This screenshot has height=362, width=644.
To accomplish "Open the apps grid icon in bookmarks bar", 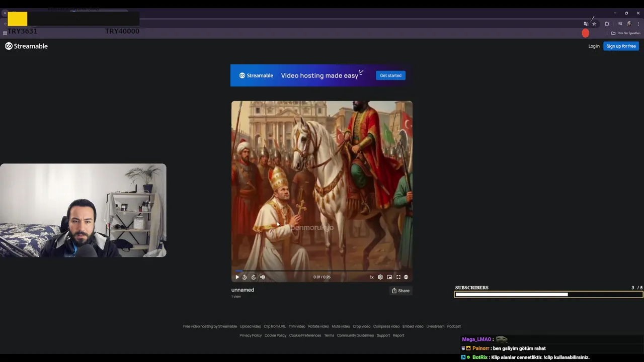I will pyautogui.click(x=5, y=33).
